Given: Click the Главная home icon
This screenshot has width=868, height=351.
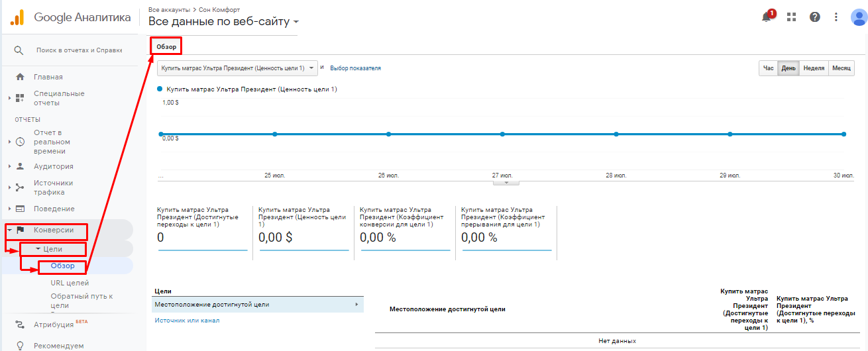Looking at the screenshot, I should pos(20,77).
